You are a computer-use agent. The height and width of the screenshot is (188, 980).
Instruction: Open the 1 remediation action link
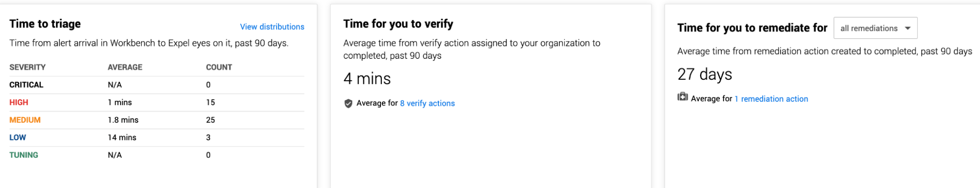point(771,99)
